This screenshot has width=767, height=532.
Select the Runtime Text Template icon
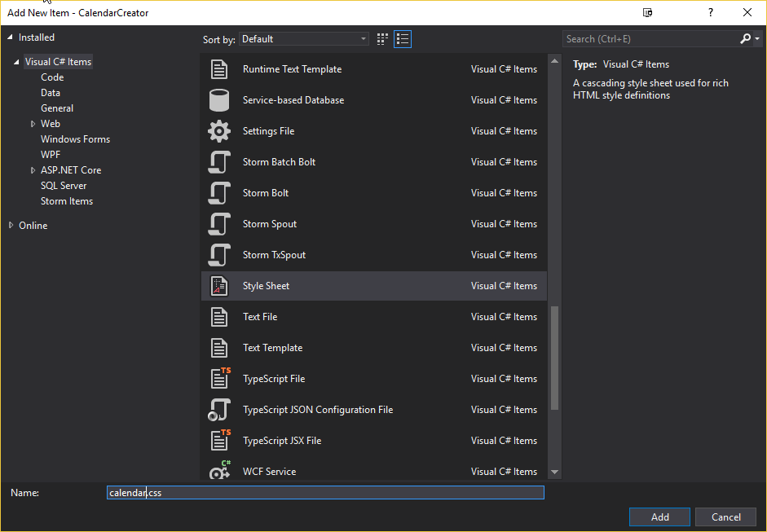click(219, 69)
